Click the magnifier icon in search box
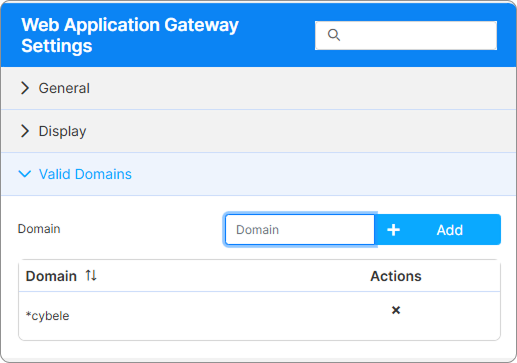The width and height of the screenshot is (517, 363). (334, 35)
